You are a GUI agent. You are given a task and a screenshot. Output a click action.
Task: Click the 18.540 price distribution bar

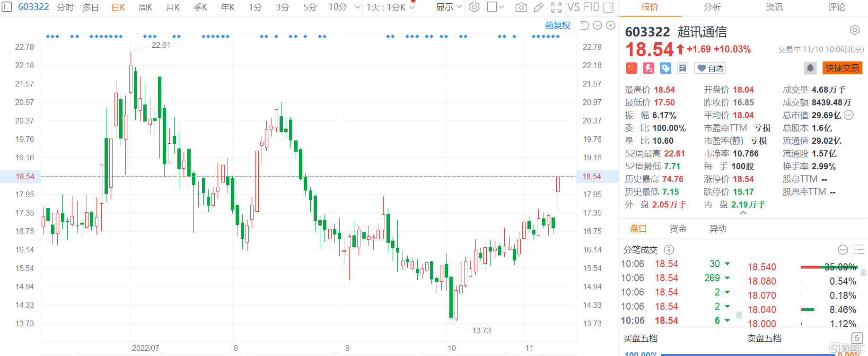point(829,267)
